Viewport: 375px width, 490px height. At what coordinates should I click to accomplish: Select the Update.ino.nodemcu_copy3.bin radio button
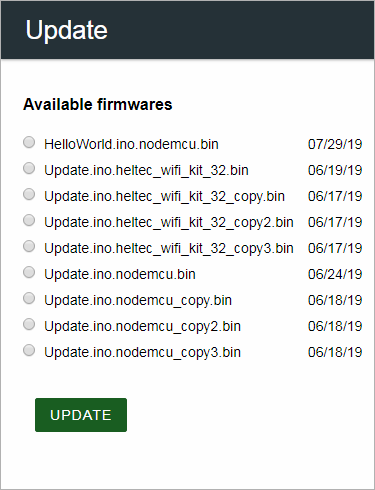tap(29, 350)
